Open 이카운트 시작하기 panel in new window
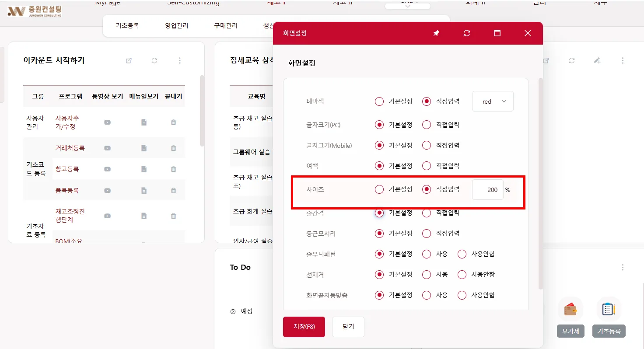 pos(129,61)
